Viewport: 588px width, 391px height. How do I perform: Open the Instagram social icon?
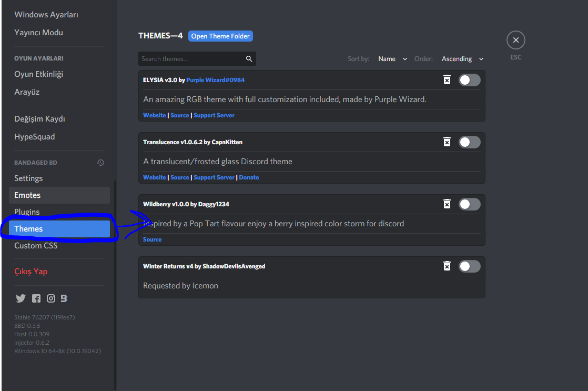tap(51, 298)
